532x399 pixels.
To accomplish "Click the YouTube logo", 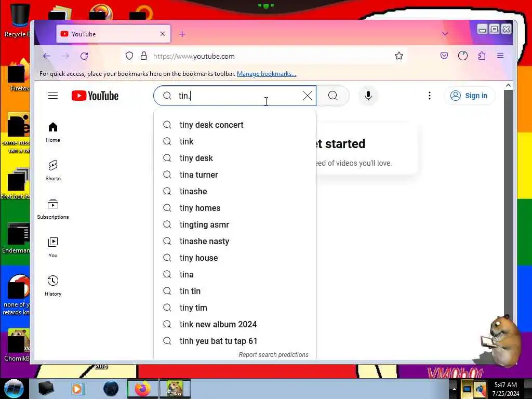I will click(95, 96).
